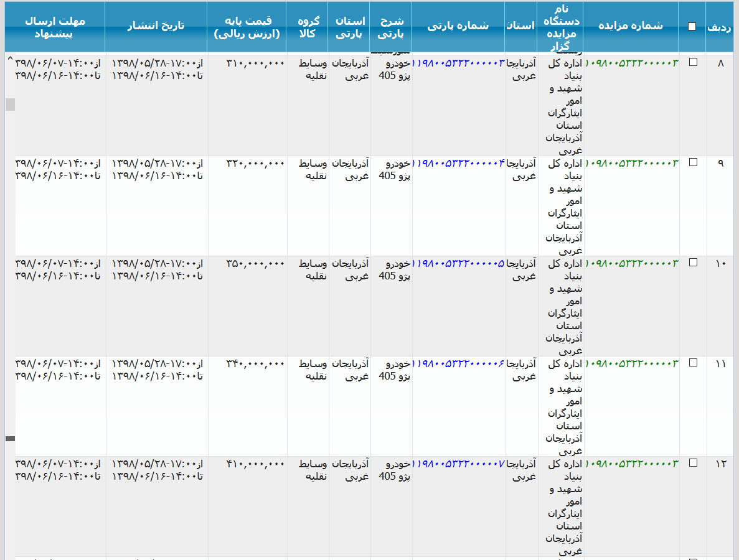The image size is (739, 560).
Task: Open green auction number link in row ۱۲
Action: [x=631, y=464]
